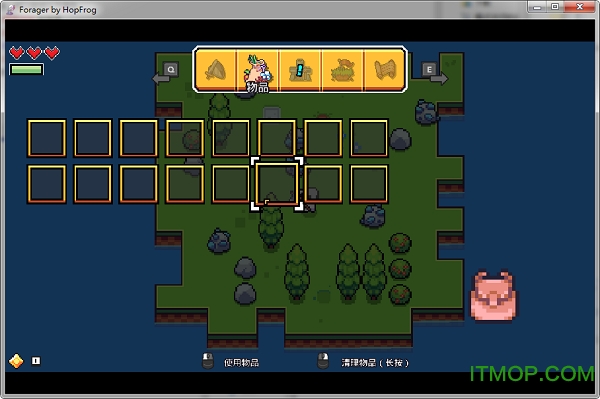600x399 pixels.
Task: Open the obelisk skills tab
Action: (x=300, y=70)
